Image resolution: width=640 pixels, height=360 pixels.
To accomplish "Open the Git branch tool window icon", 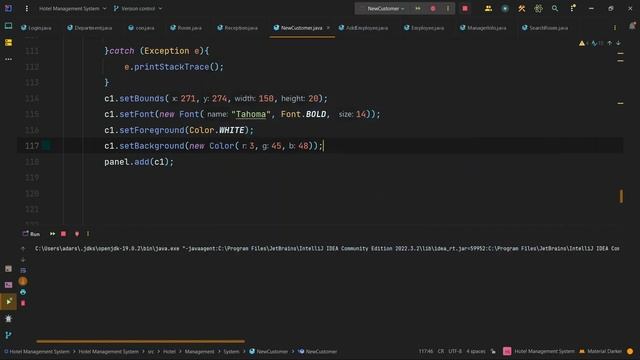I will [x=8, y=335].
